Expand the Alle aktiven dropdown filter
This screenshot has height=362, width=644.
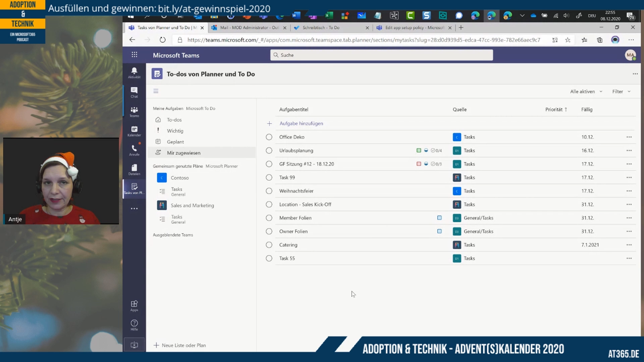click(586, 92)
